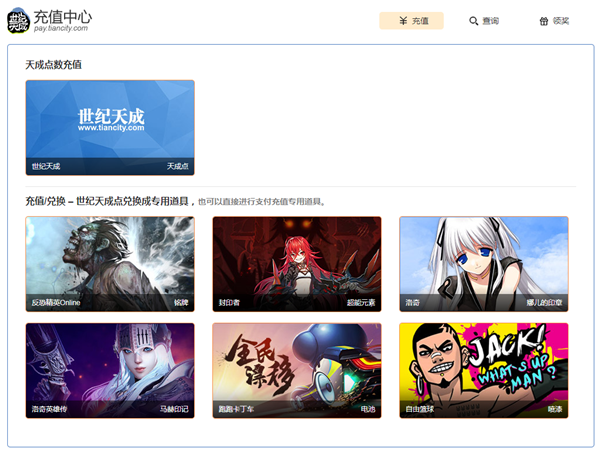Select the 洛奇英雄传 game card
The width and height of the screenshot is (600, 453).
coord(110,370)
